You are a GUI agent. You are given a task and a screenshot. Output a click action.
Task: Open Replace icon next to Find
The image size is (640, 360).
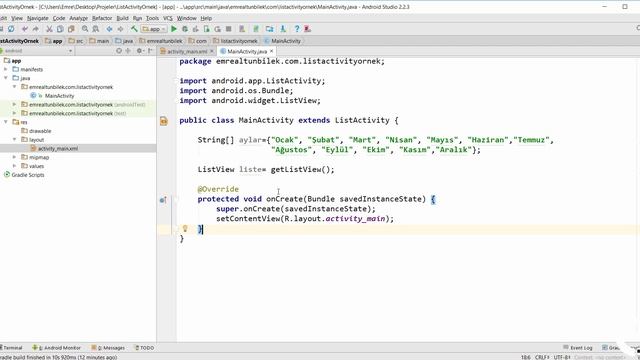(x=96, y=29)
